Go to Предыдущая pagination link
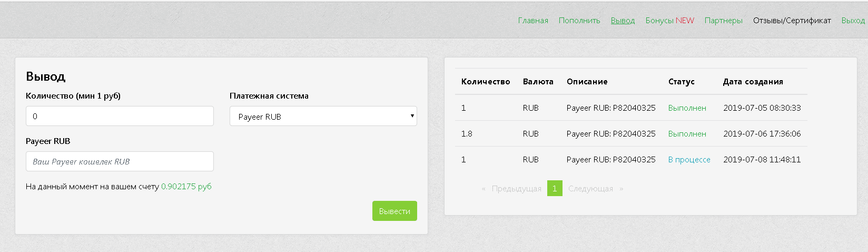868x252 pixels. [x=516, y=189]
